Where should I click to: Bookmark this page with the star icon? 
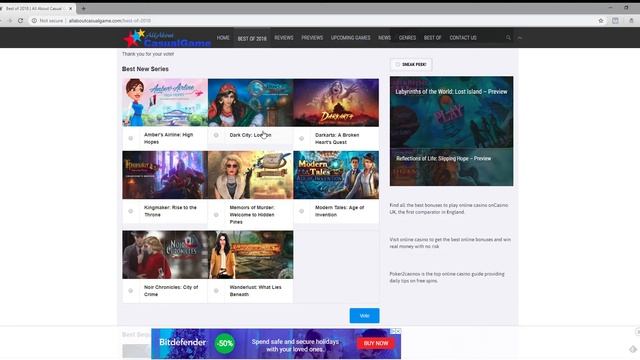pyautogui.click(x=601, y=20)
